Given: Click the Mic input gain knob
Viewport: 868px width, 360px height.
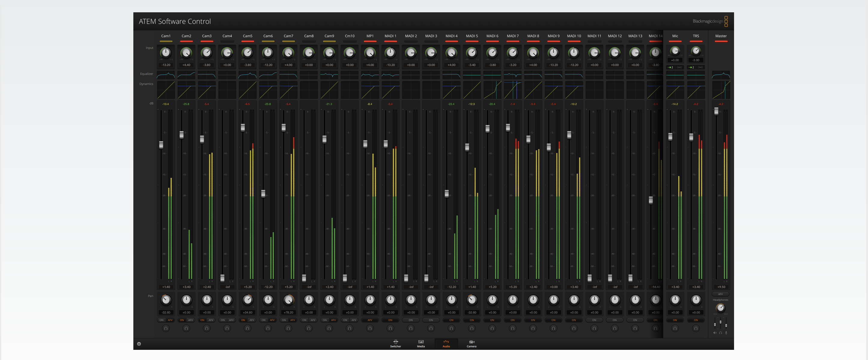Looking at the screenshot, I should coord(675,50).
